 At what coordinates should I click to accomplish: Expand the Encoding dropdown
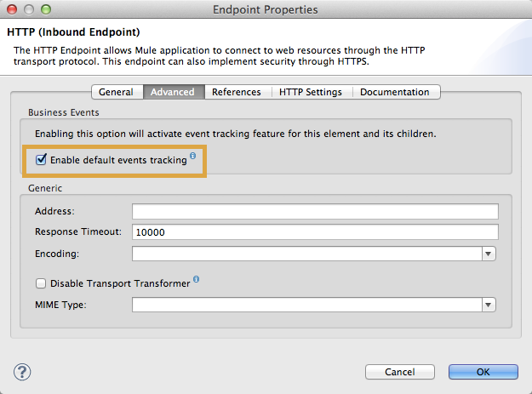(489, 254)
